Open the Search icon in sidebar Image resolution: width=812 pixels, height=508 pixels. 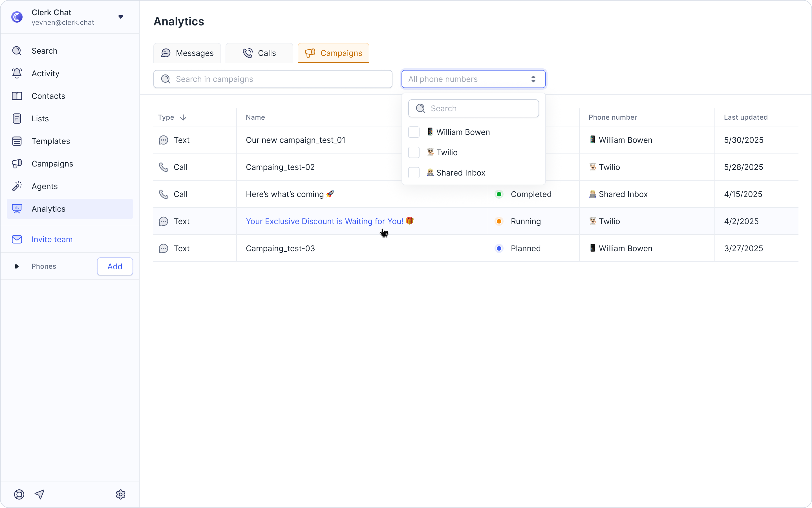17,51
